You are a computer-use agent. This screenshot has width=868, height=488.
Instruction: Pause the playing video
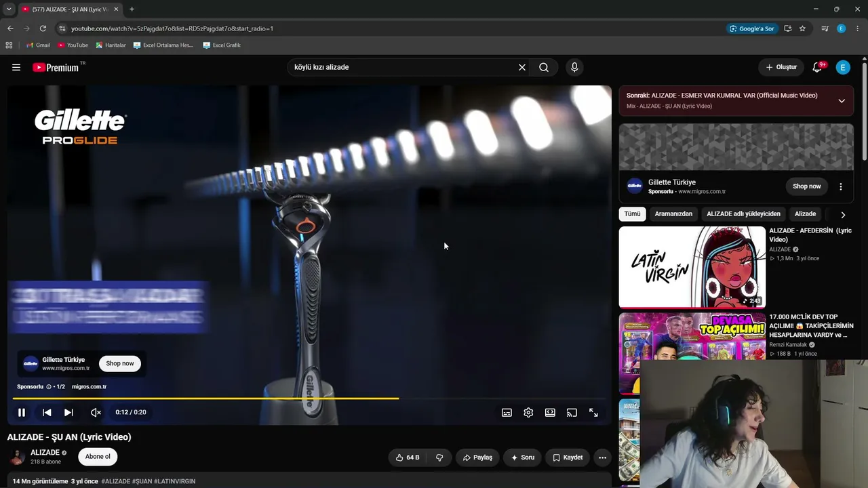[x=22, y=412]
